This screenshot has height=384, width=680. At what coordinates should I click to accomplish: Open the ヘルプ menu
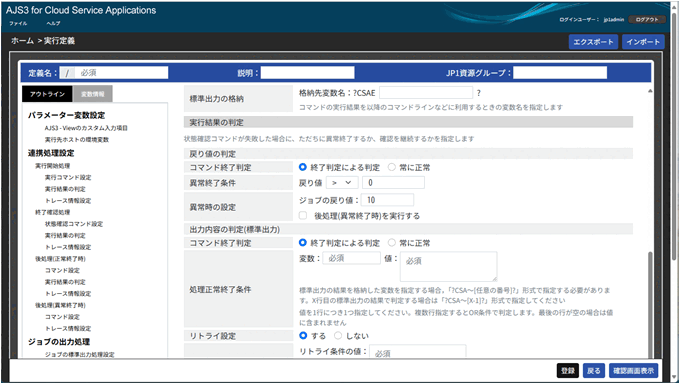click(x=53, y=23)
